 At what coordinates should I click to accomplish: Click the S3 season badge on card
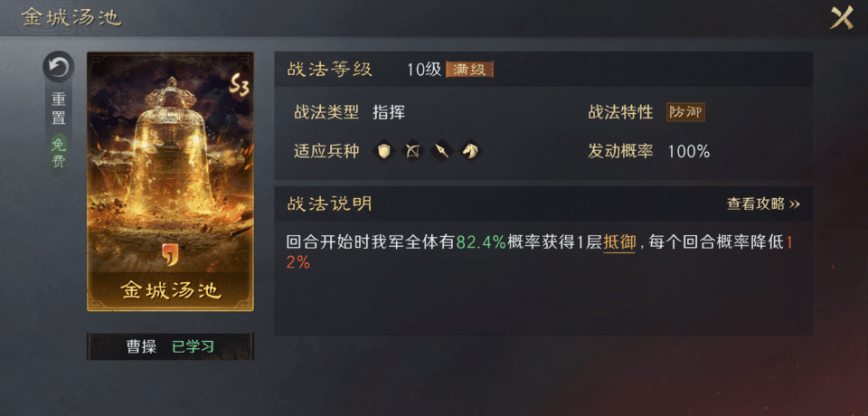pos(239,87)
